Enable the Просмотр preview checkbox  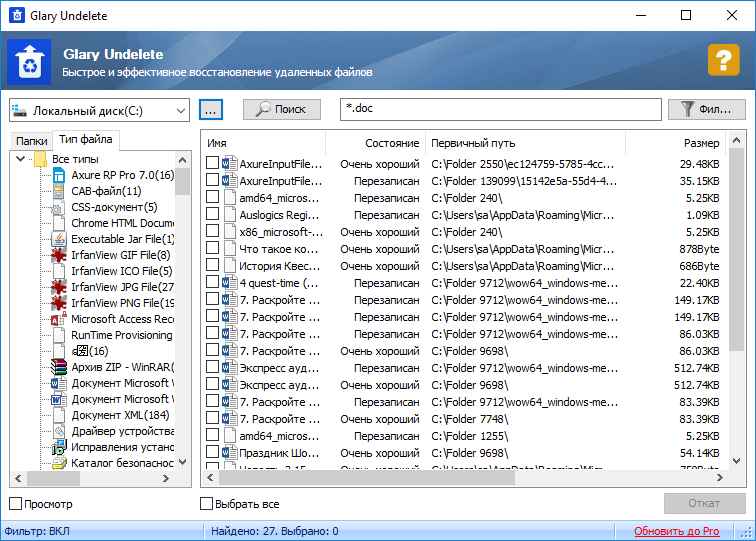point(15,503)
